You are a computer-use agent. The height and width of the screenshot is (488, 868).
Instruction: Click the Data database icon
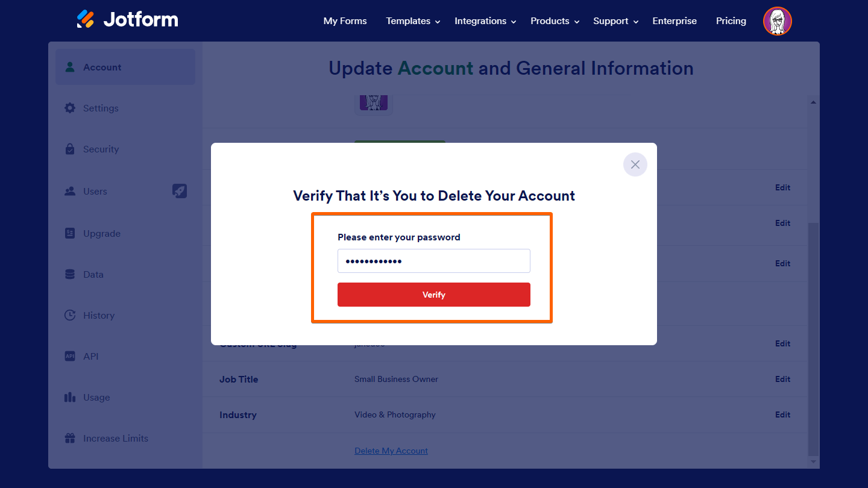[70, 275]
